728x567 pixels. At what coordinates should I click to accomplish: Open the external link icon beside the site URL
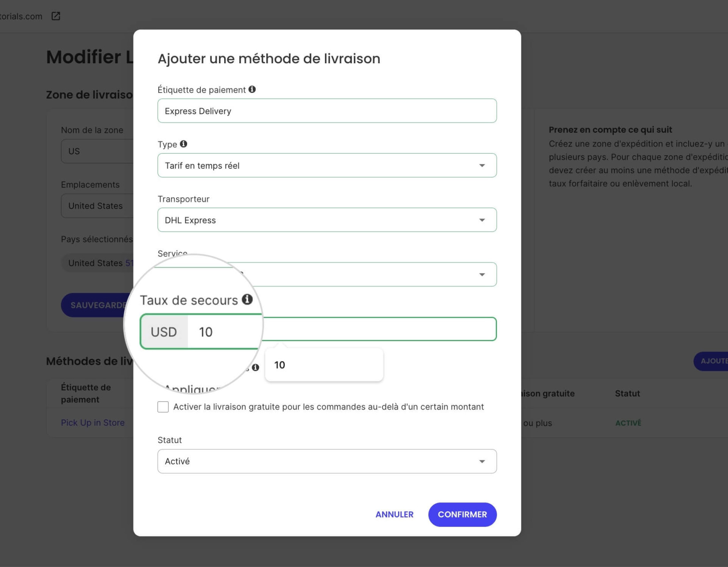coord(56,16)
